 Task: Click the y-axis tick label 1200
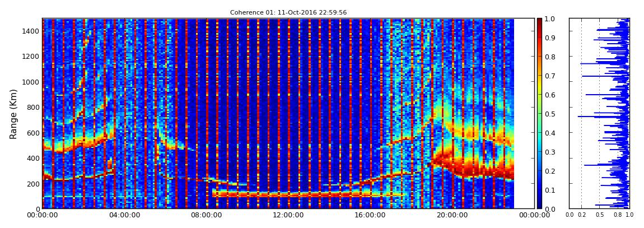[31, 56]
